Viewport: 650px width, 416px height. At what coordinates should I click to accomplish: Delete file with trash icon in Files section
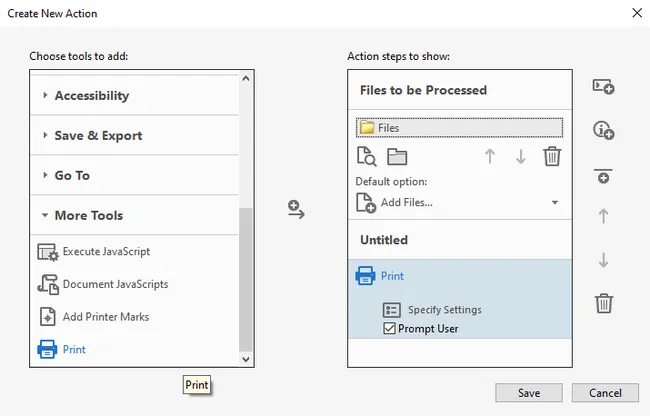(x=552, y=156)
